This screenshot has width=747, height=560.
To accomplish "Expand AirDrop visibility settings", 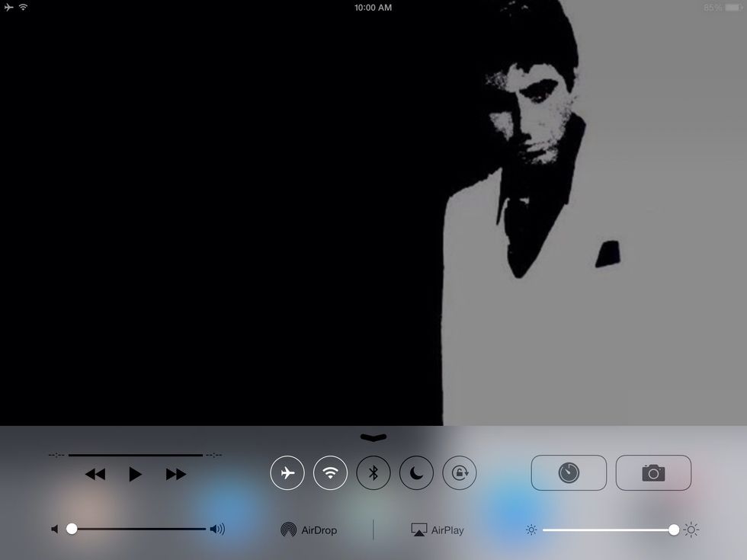I will (309, 530).
